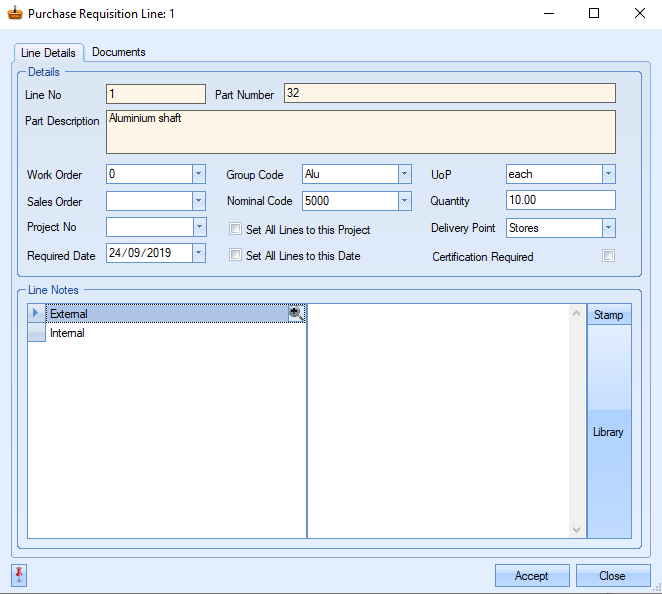Enable Set All Lines to this Project
Screen dimensions: 662x594
[236, 229]
